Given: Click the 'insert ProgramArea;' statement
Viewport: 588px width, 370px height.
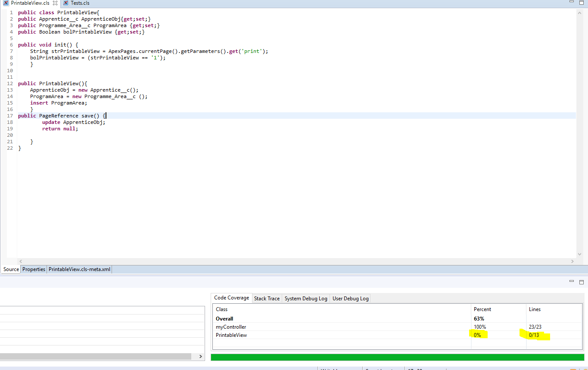Looking at the screenshot, I should point(59,103).
